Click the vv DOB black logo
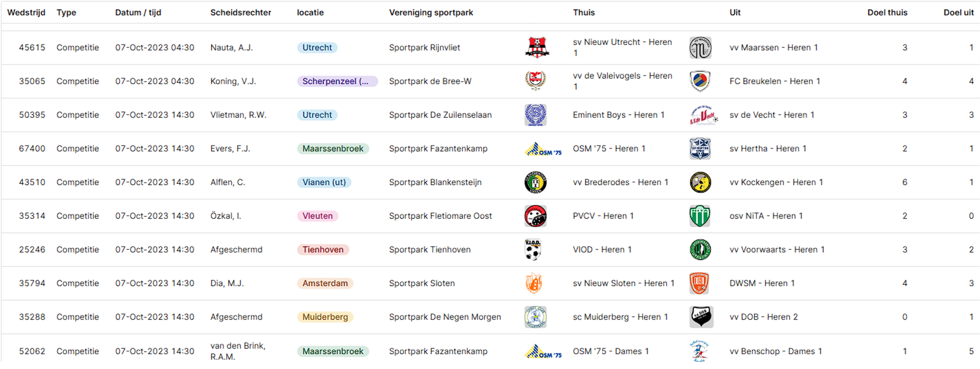 coord(701,317)
